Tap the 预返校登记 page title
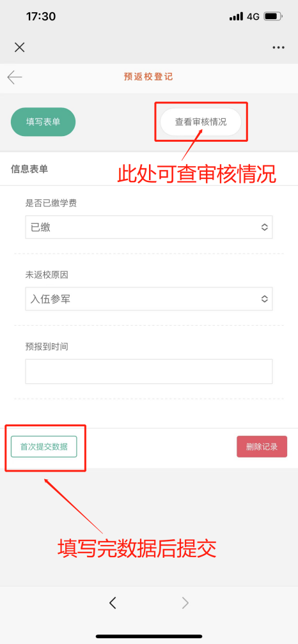Image resolution: width=298 pixels, height=644 pixels. pyautogui.click(x=148, y=77)
